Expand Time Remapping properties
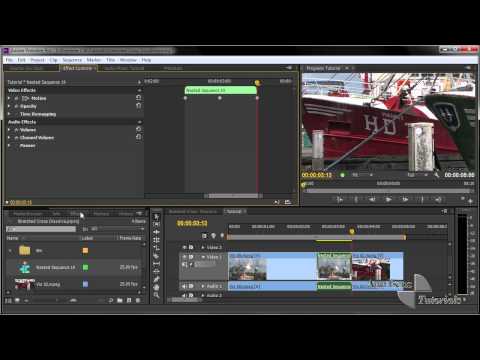The height and width of the screenshot is (360, 480). [x=9, y=114]
